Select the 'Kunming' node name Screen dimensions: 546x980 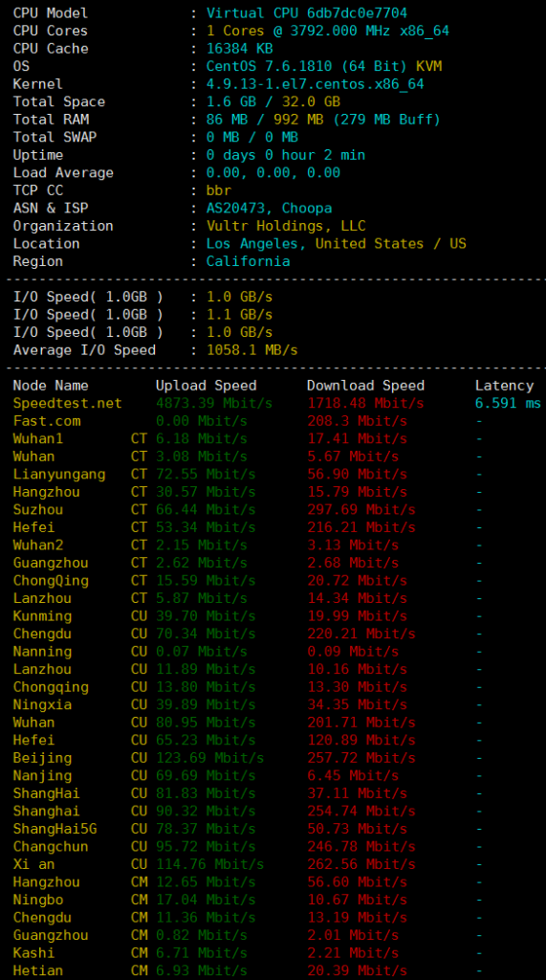click(x=42, y=616)
